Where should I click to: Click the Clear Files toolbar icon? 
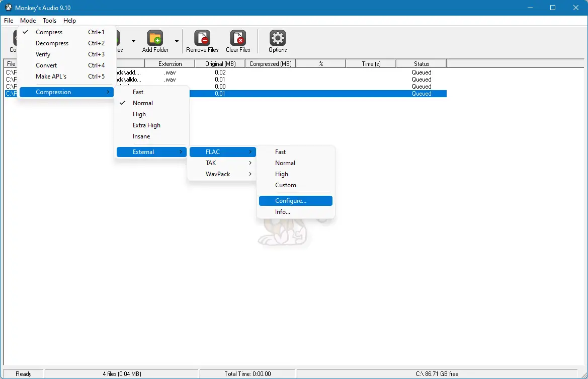[238, 38]
